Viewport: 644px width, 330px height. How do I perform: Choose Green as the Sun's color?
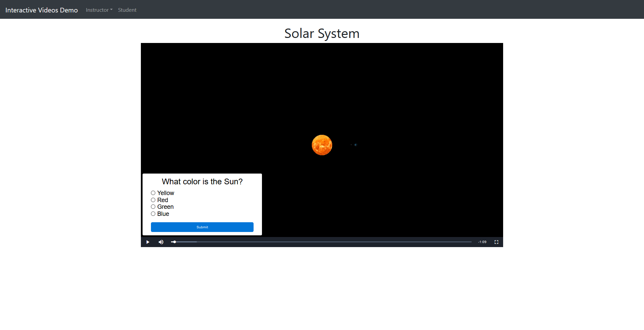[153, 207]
